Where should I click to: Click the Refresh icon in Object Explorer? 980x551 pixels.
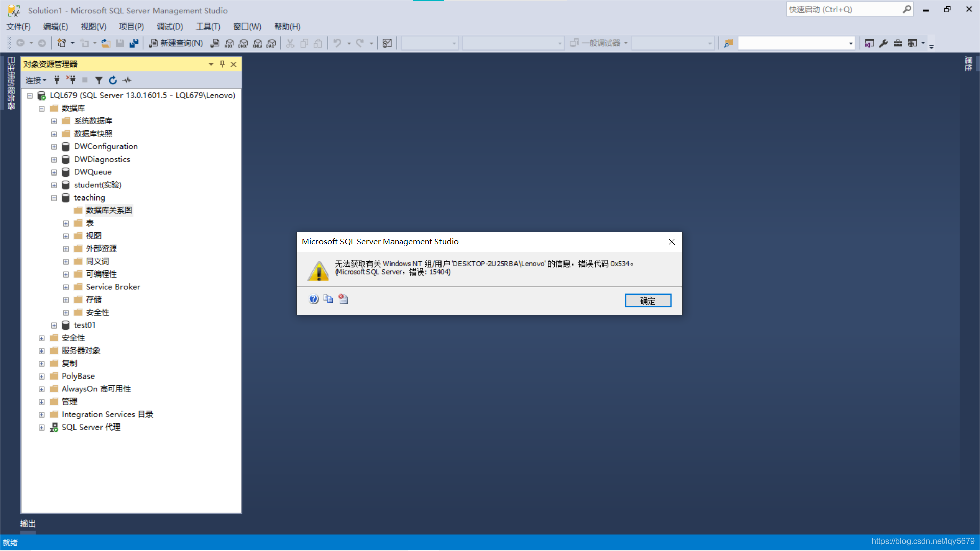112,80
